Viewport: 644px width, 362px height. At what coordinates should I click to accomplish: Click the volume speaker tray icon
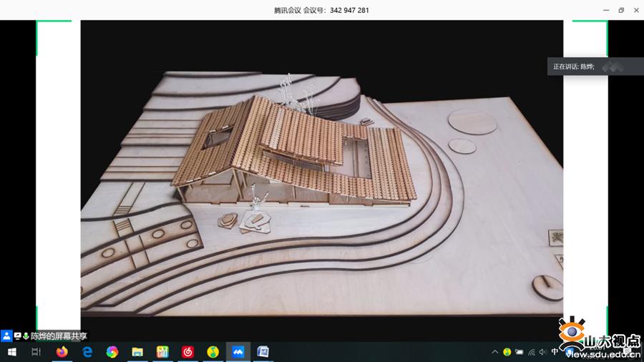[x=542, y=352]
